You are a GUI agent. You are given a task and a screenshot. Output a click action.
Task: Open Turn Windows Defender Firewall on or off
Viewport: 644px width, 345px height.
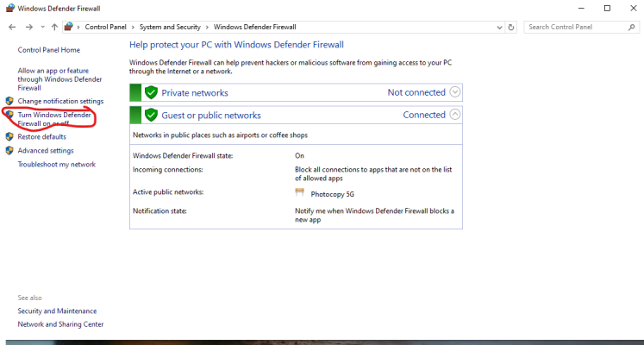pos(54,119)
